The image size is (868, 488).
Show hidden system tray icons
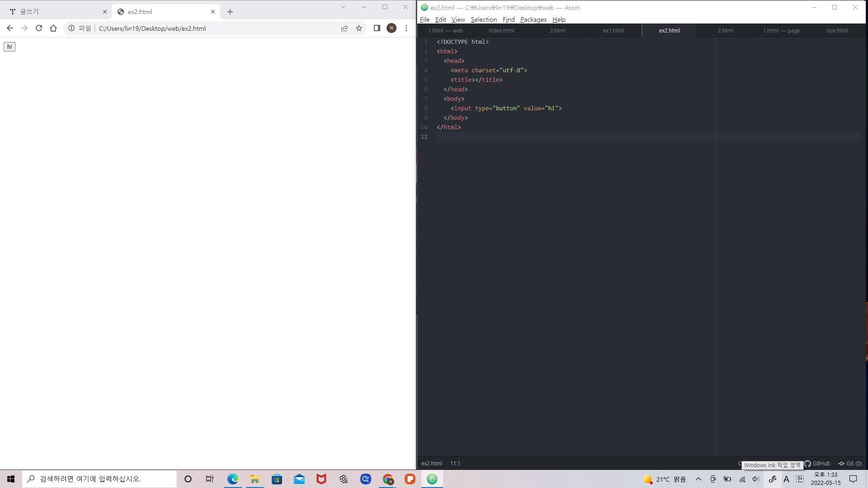[x=698, y=479]
